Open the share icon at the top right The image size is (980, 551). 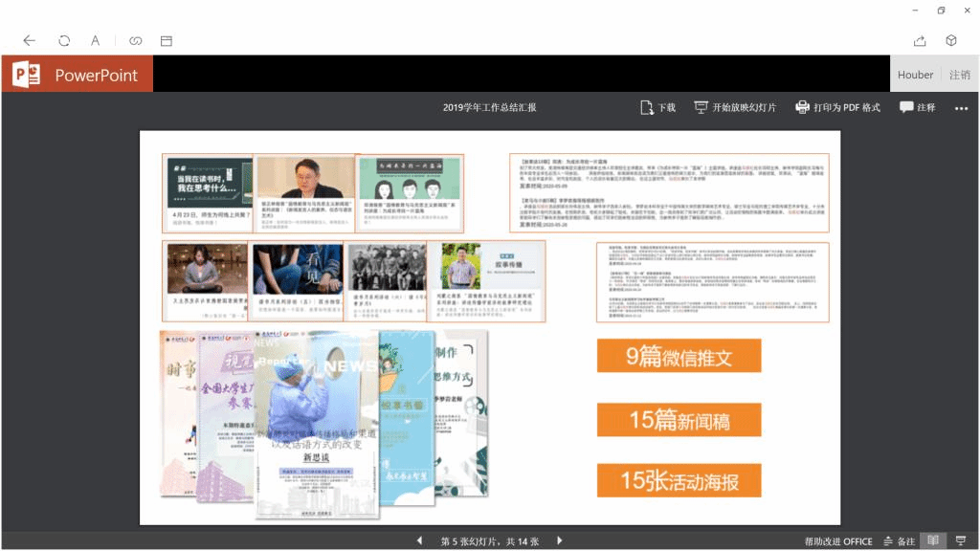pyautogui.click(x=920, y=41)
